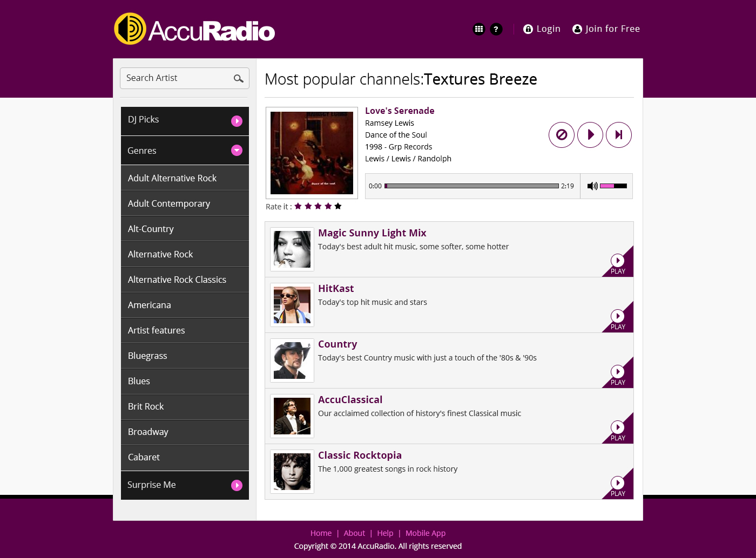Rate the song five stars
The height and width of the screenshot is (558, 756).
[337, 206]
